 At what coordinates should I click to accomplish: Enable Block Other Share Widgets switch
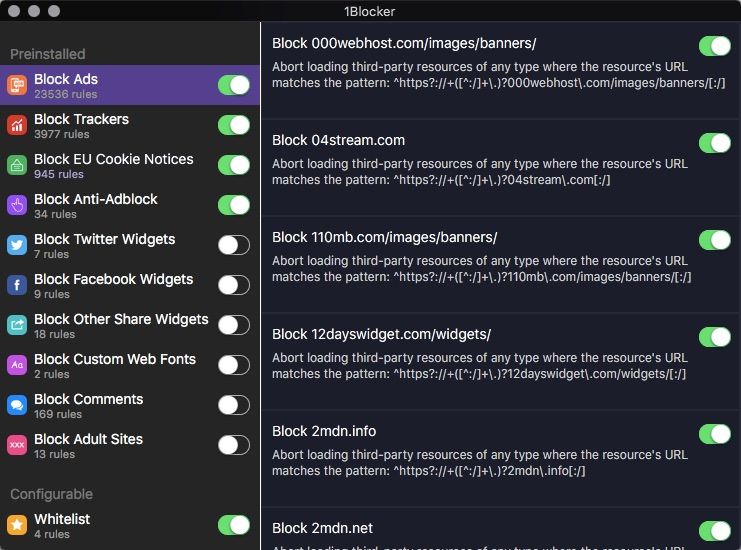[x=234, y=325]
